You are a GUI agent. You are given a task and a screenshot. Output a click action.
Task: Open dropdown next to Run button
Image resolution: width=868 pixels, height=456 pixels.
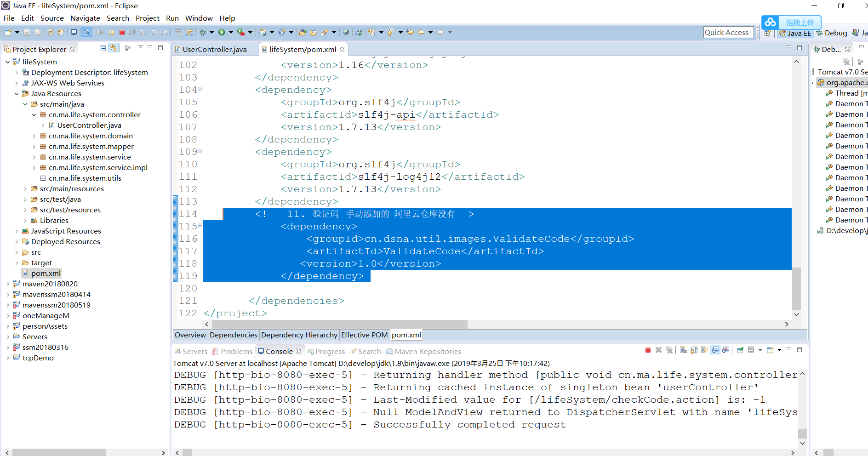click(230, 32)
